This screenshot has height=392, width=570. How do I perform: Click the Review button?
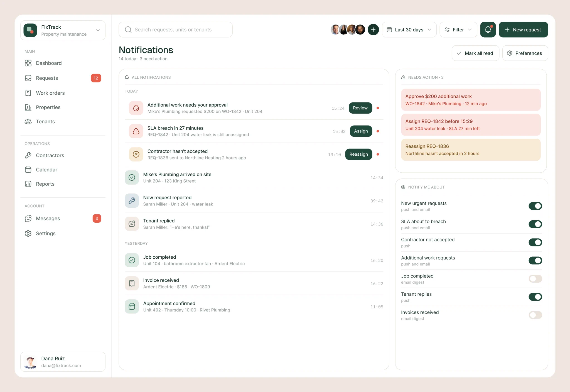[360, 108]
